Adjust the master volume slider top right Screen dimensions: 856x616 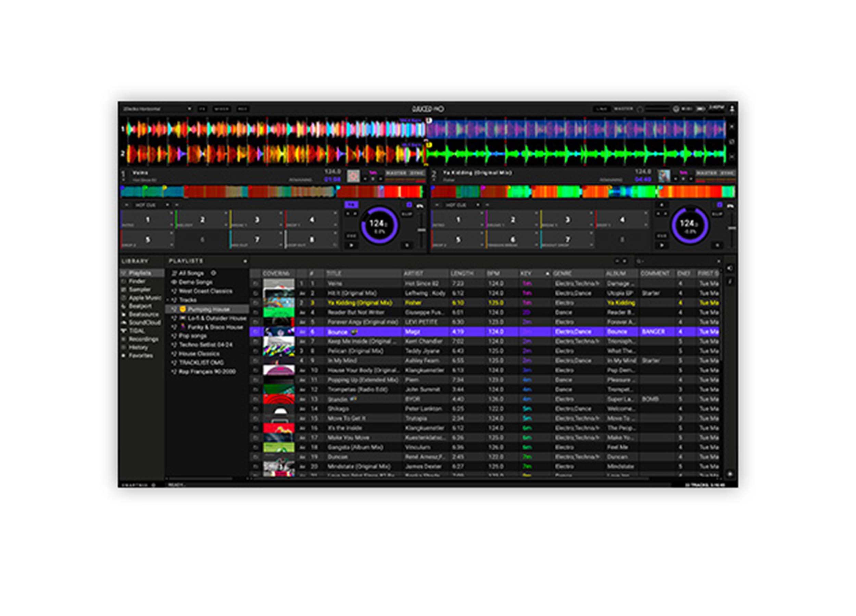click(x=658, y=110)
